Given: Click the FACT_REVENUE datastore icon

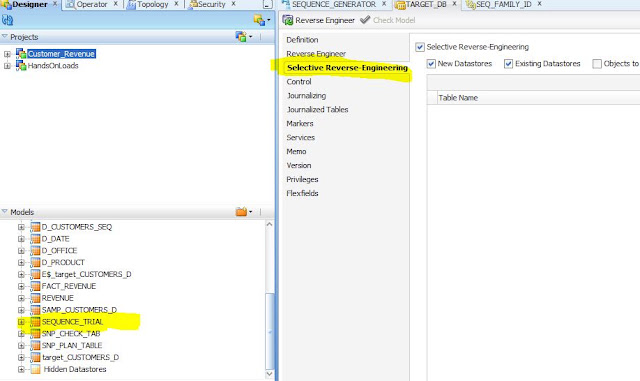Looking at the screenshot, I should pyautogui.click(x=36, y=286).
